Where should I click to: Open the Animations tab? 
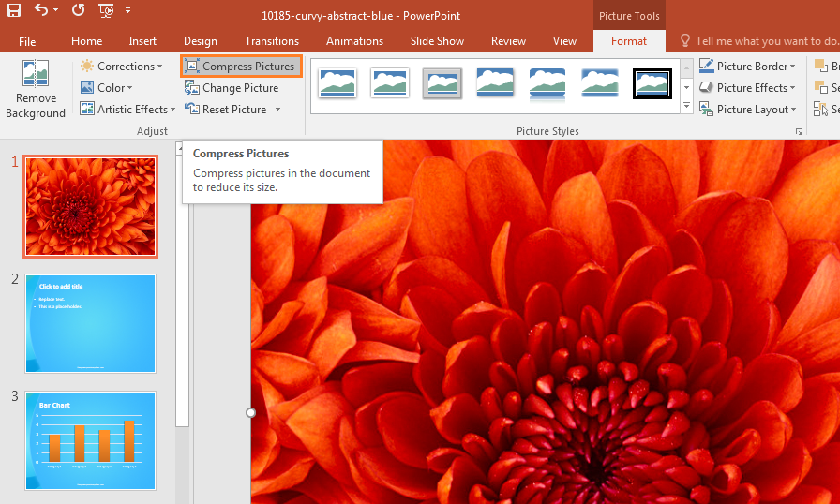(354, 41)
